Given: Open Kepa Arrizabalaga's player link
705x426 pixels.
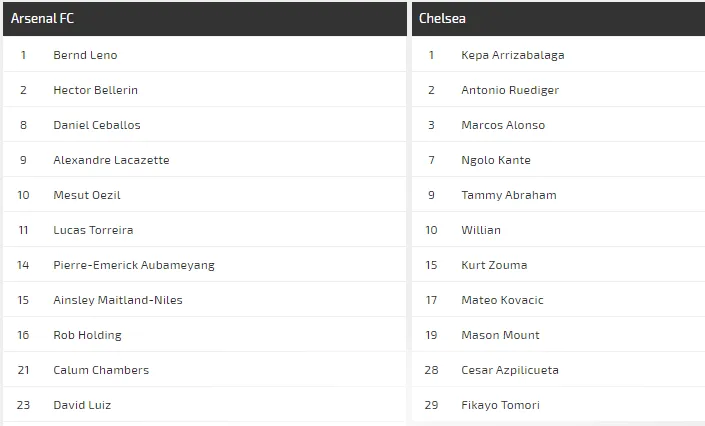Looking at the screenshot, I should (x=512, y=55).
